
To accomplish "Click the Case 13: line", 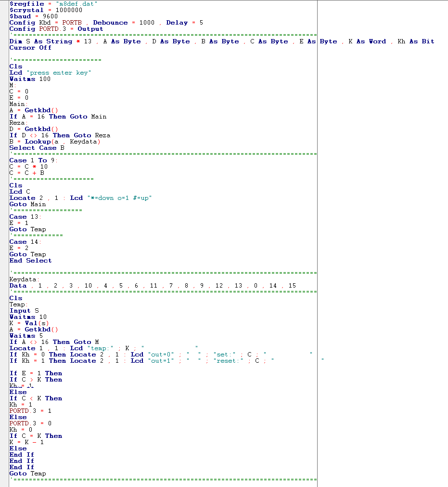I will (26, 217).
